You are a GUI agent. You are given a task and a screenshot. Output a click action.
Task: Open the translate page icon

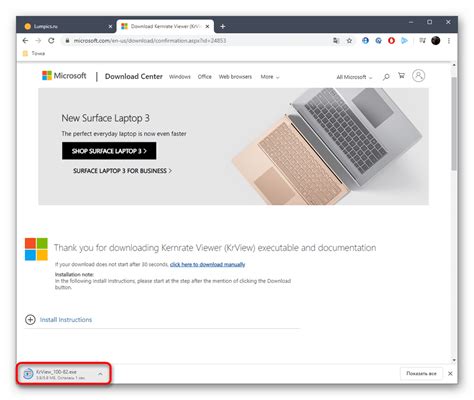coord(336,41)
